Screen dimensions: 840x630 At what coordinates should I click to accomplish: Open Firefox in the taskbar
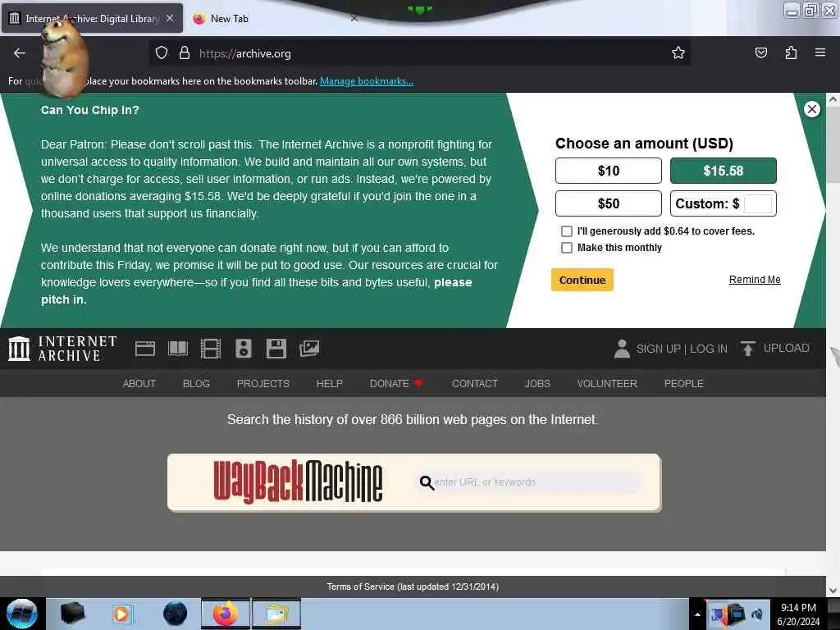tap(226, 614)
